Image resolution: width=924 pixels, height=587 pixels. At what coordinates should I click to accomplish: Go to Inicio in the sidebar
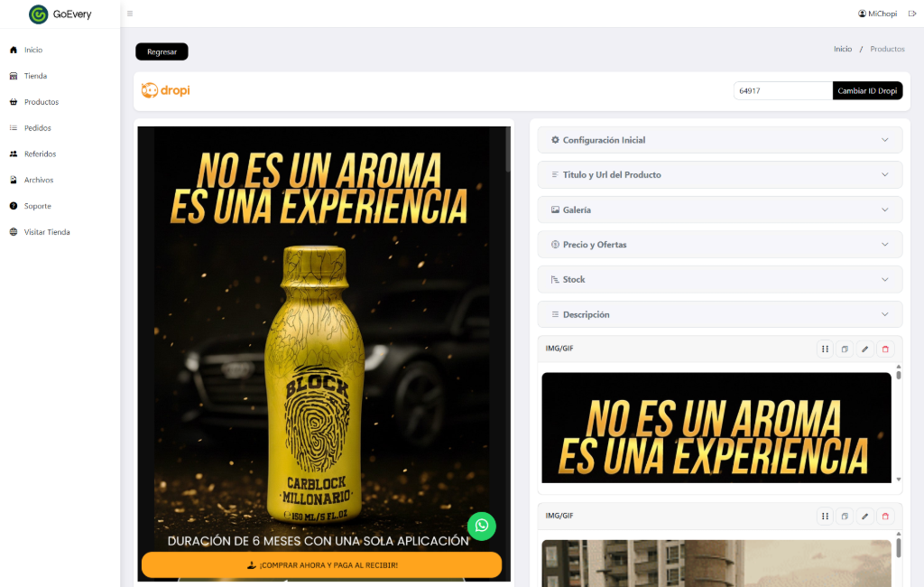click(x=33, y=51)
